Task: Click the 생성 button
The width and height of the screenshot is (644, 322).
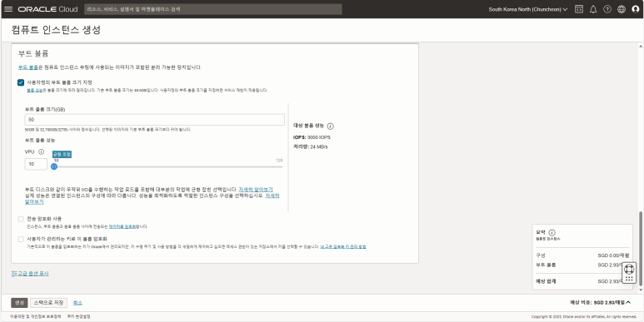Action: click(x=19, y=303)
